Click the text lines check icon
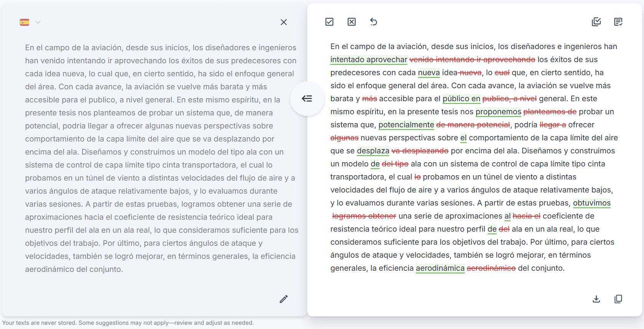This screenshot has width=644, height=329. tap(618, 22)
